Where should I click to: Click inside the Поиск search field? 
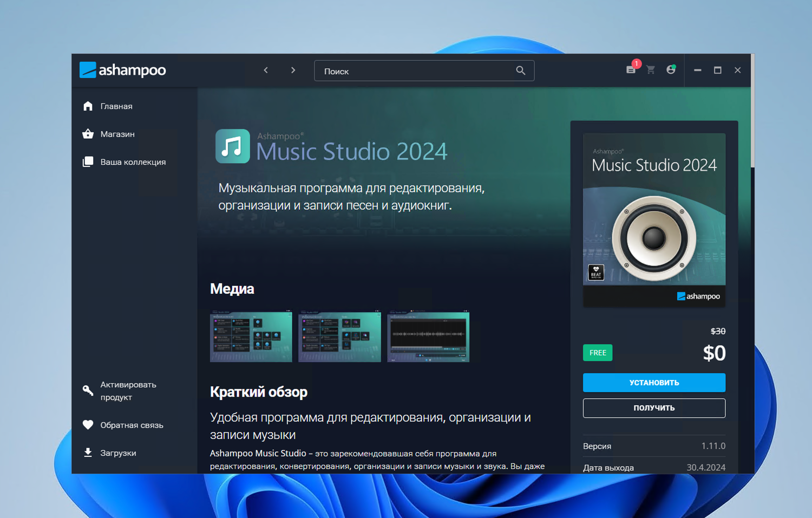(x=411, y=70)
